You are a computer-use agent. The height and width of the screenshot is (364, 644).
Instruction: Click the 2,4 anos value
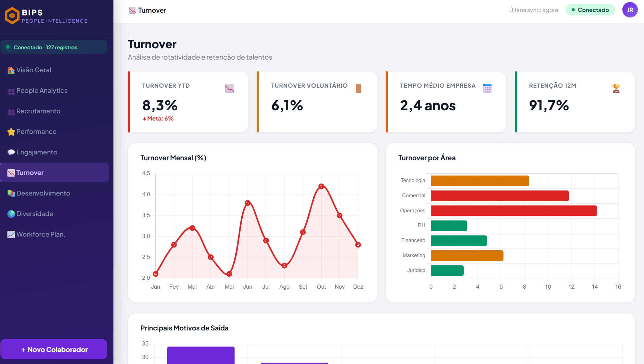click(428, 105)
